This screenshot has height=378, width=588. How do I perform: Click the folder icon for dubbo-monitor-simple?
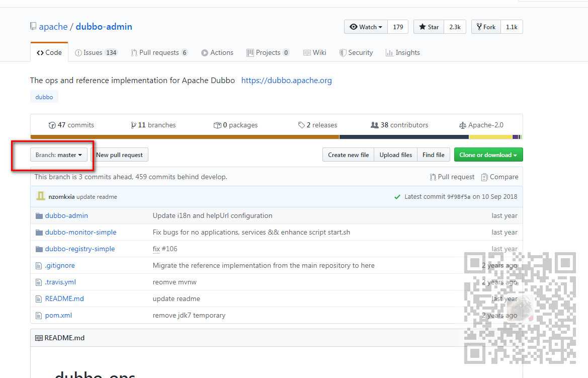click(x=39, y=233)
